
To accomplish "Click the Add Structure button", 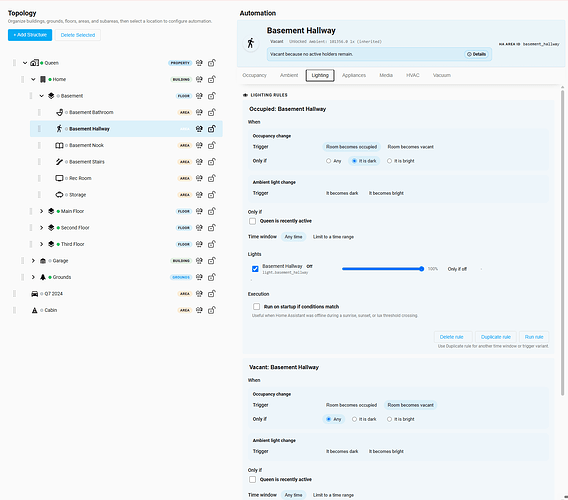I will click(30, 35).
